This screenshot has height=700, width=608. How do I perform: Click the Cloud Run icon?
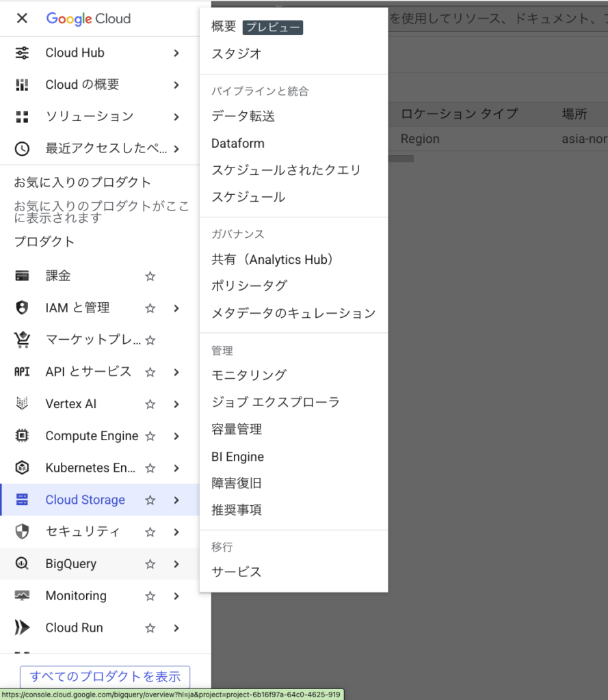[22, 628]
